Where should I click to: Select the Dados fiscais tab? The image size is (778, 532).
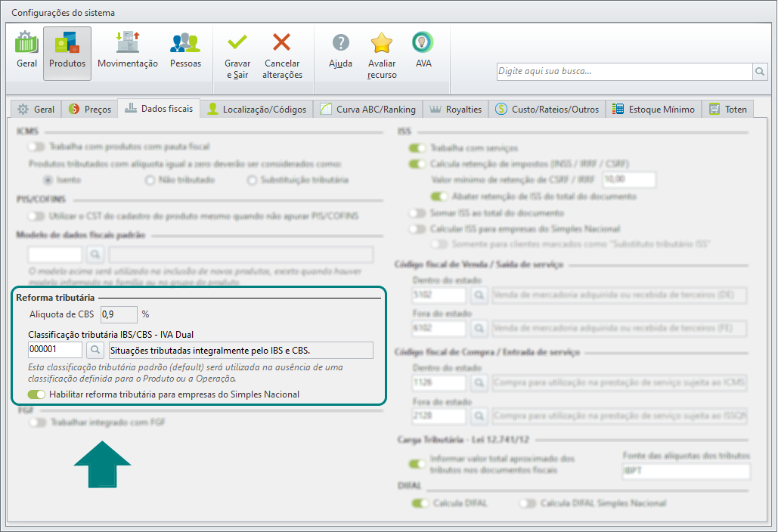pyautogui.click(x=159, y=109)
